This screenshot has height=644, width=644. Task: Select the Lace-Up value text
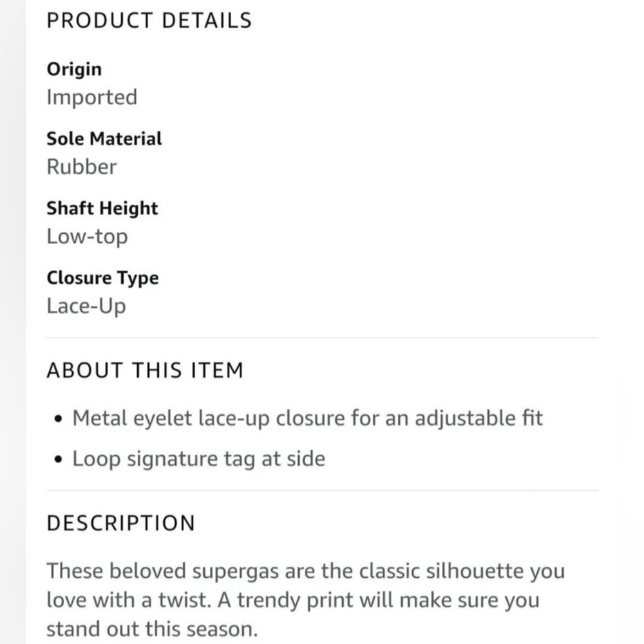[x=86, y=307]
